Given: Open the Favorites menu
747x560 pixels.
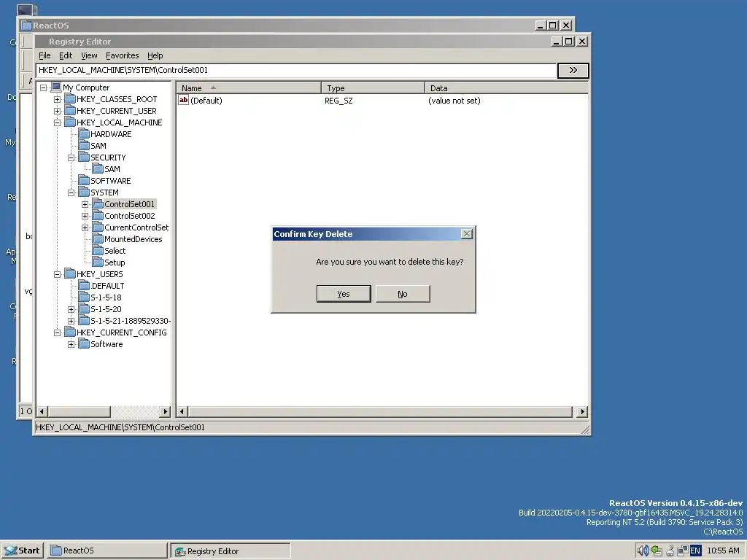Looking at the screenshot, I should [x=123, y=55].
